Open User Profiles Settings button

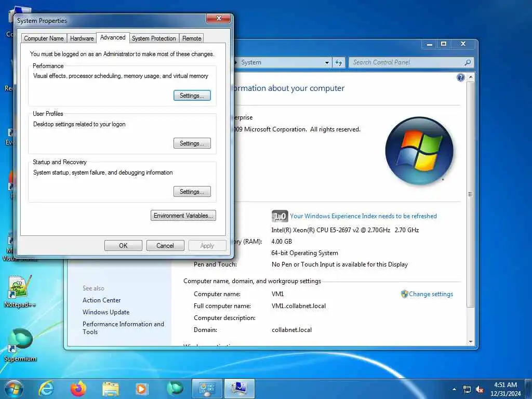point(192,143)
